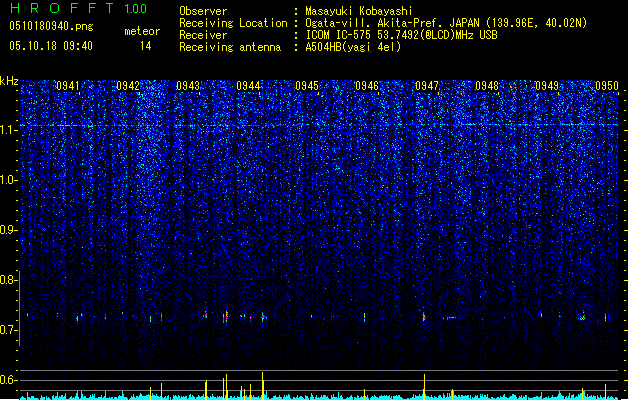Click the 1.0 kHz axis label
The width and height of the screenshot is (629, 400).
pyautogui.click(x=9, y=180)
